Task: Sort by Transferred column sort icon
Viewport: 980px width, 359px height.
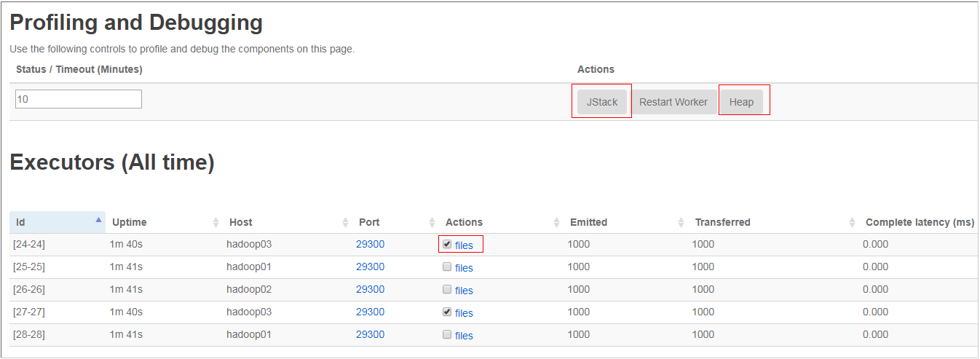Action: click(852, 222)
